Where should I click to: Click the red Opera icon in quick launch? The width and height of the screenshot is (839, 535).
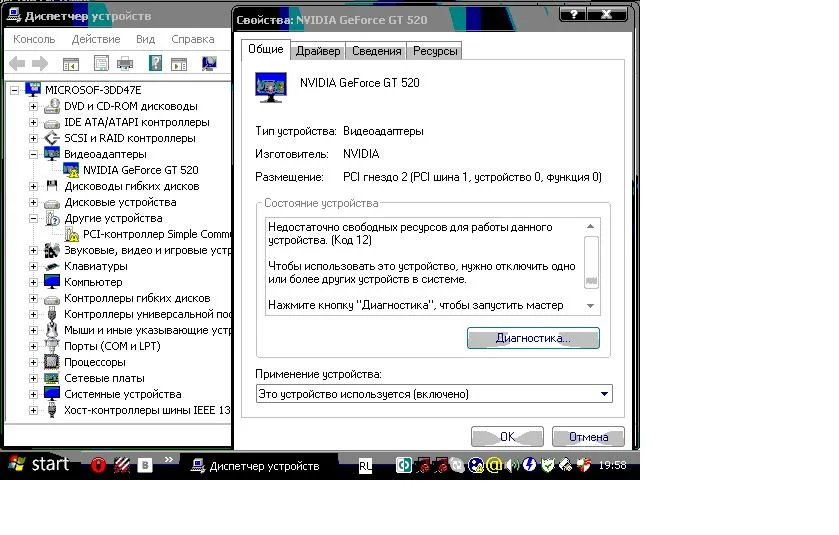click(98, 465)
